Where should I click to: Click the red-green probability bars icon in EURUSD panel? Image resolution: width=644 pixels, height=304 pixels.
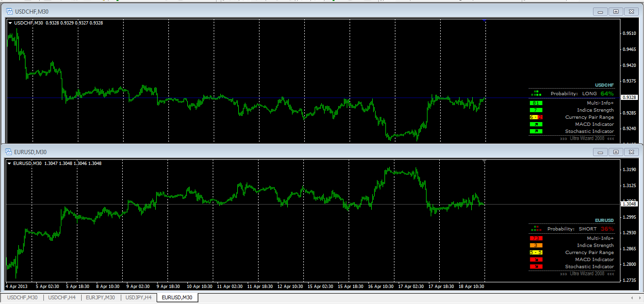[x=535, y=228]
